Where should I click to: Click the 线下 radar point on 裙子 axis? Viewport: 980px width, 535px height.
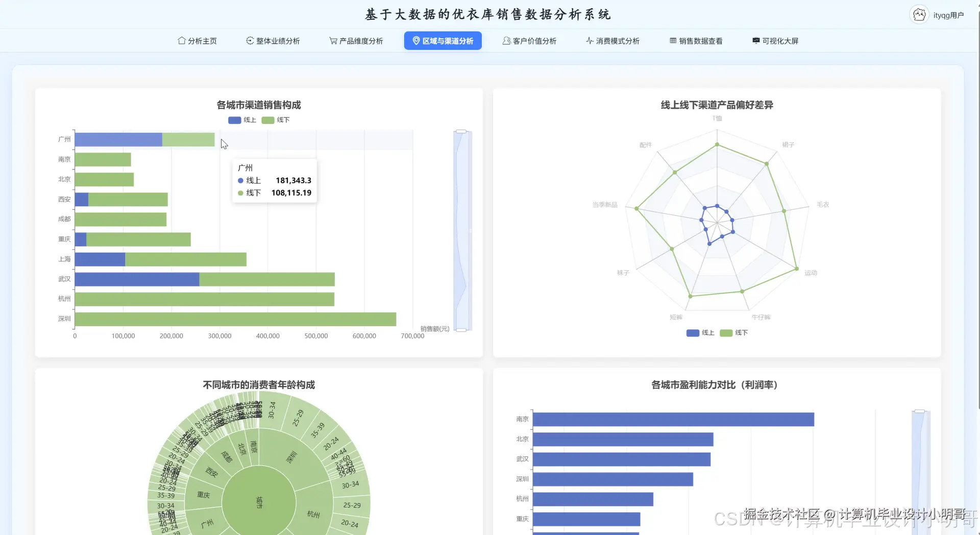pos(766,164)
